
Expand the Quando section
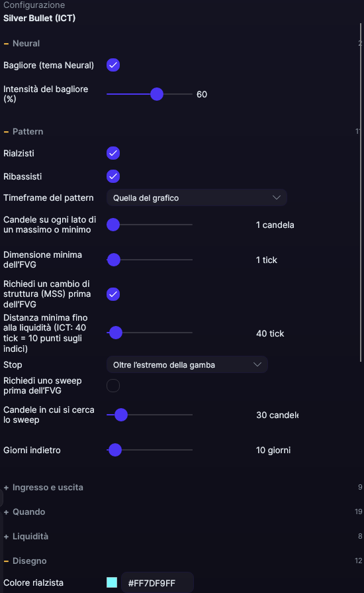(x=24, y=512)
